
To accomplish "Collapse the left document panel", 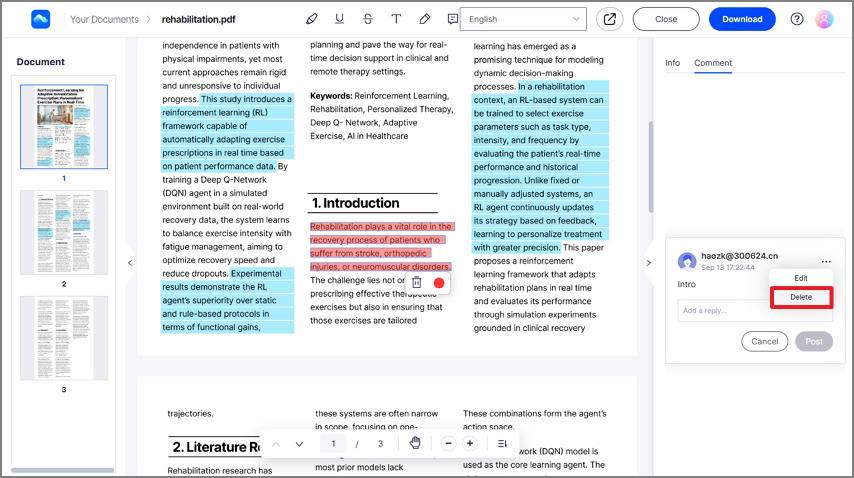I will click(130, 263).
